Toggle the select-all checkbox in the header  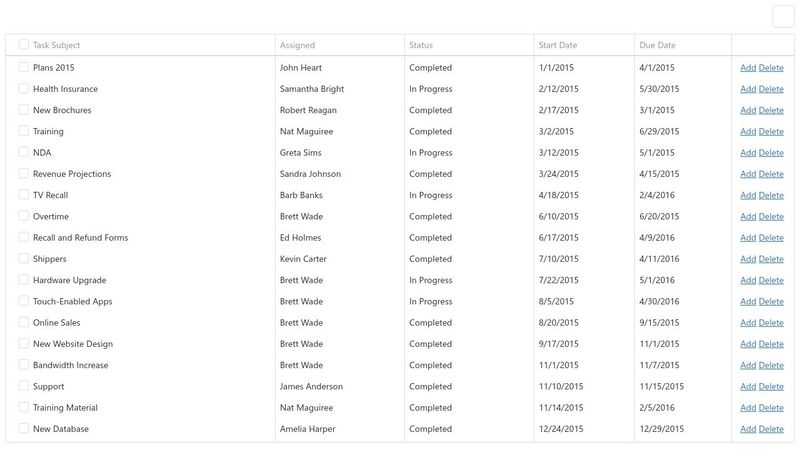point(24,45)
